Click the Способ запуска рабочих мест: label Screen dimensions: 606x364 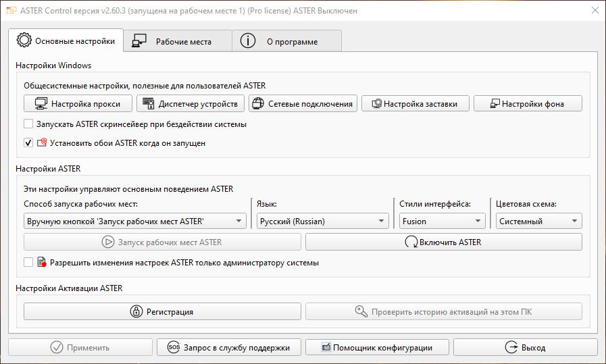click(81, 204)
